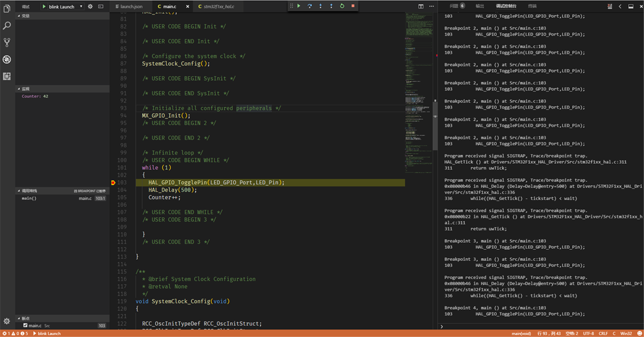Click Breakpoint 4 line in debug console

point(495,308)
